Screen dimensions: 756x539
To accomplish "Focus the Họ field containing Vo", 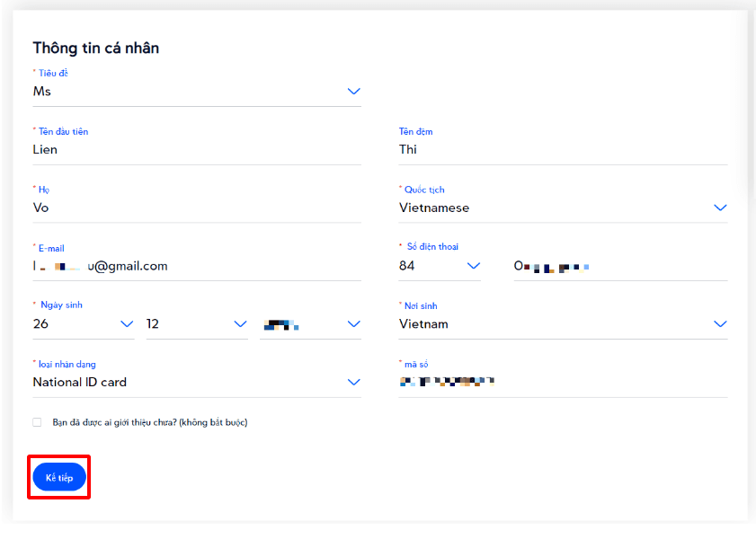I will pos(197,208).
